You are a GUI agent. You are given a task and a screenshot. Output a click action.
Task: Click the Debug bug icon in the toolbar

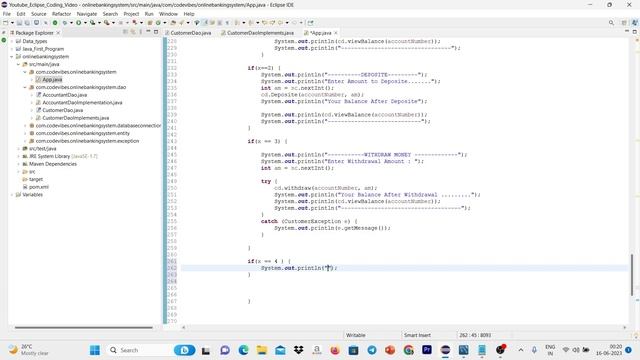tap(64, 23)
